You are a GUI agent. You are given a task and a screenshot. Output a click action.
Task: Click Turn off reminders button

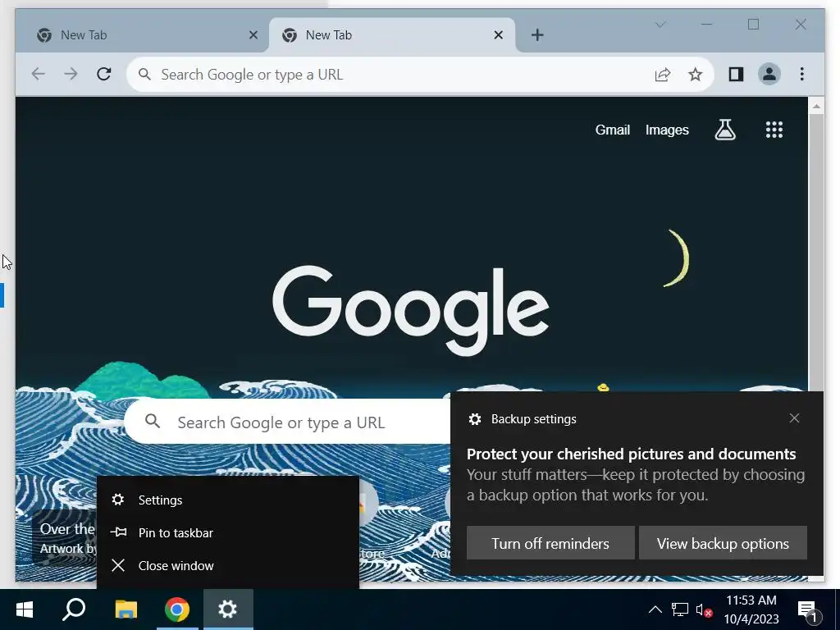[x=550, y=543]
